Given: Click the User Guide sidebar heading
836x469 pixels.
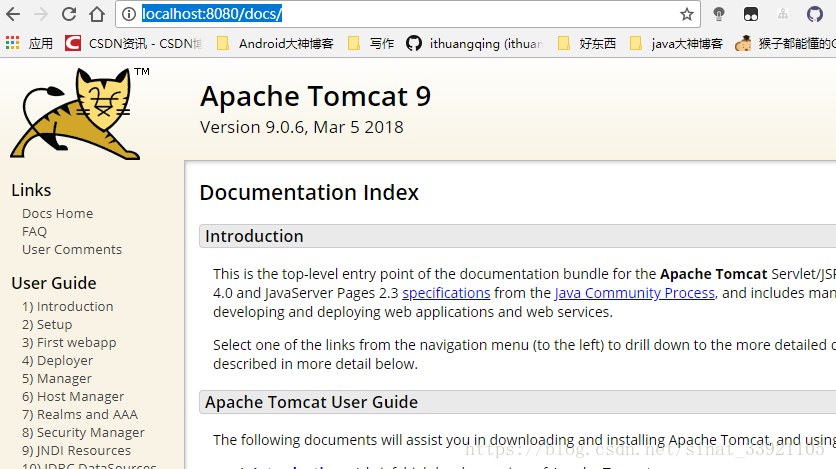Looking at the screenshot, I should click(x=54, y=283).
